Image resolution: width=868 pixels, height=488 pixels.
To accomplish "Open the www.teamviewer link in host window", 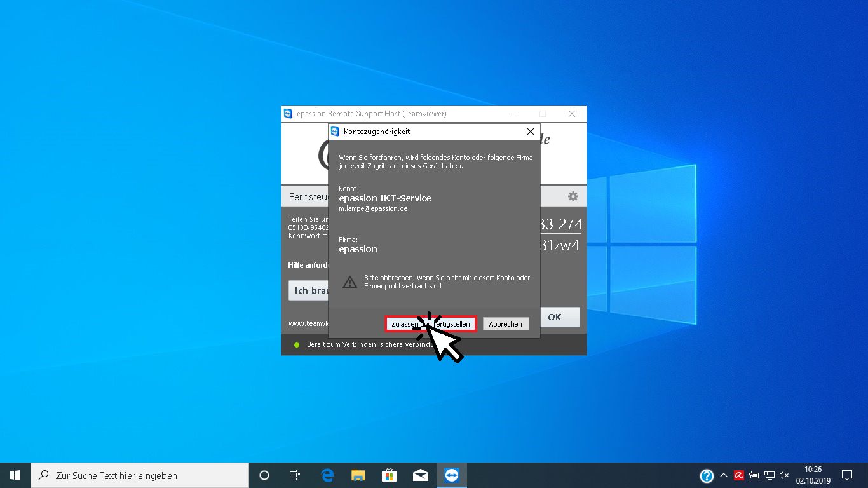I will point(308,323).
